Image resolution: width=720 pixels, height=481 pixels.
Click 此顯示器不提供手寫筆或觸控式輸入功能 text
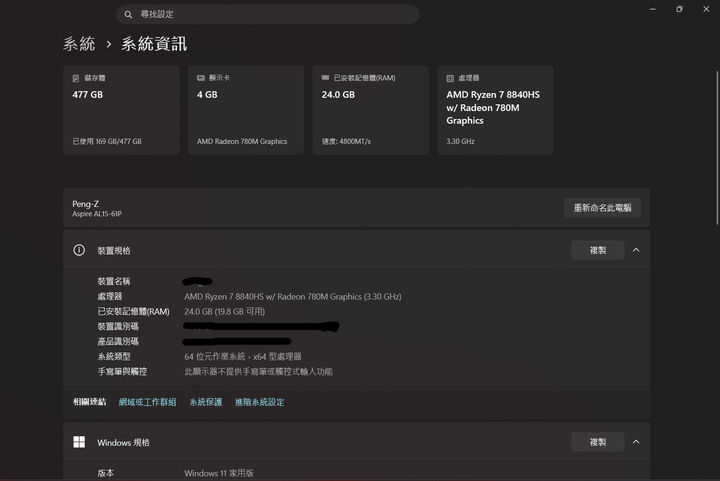[259, 371]
